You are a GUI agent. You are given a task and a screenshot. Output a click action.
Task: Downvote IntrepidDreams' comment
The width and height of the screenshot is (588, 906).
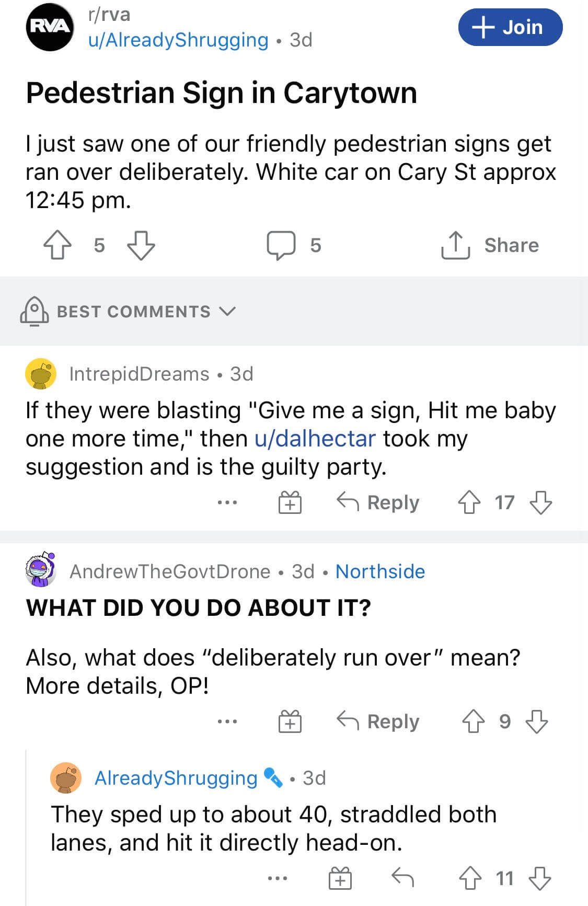(541, 503)
